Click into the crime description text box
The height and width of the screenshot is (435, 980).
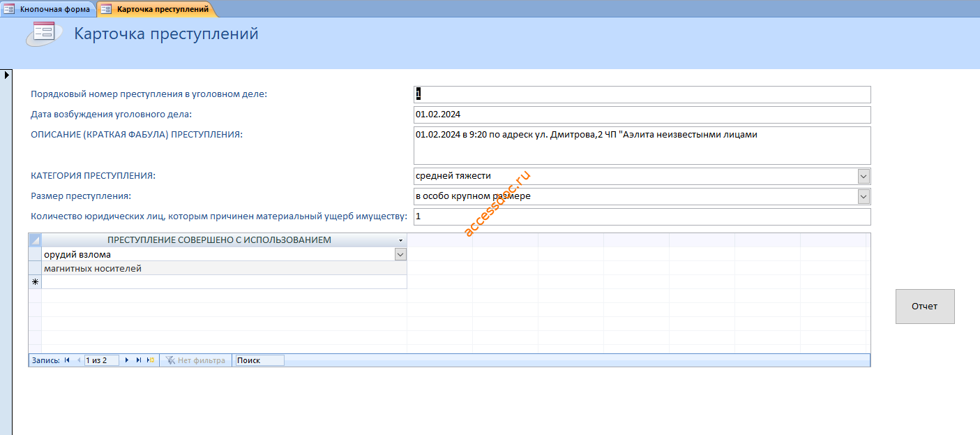[642, 145]
